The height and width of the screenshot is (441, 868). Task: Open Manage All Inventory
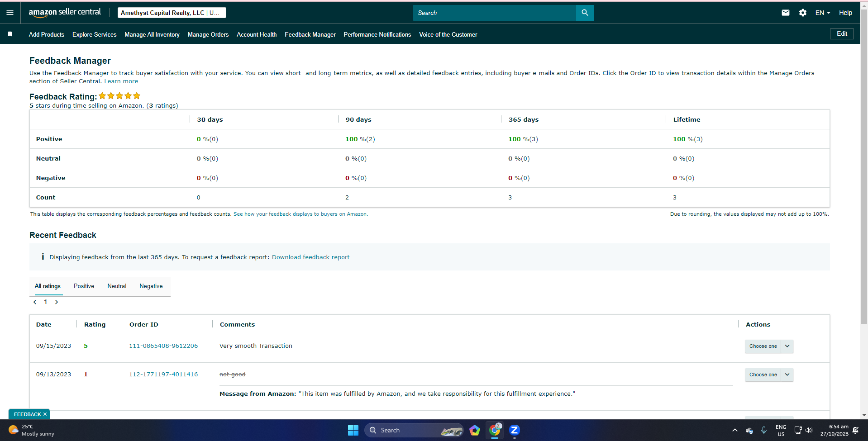(x=152, y=34)
